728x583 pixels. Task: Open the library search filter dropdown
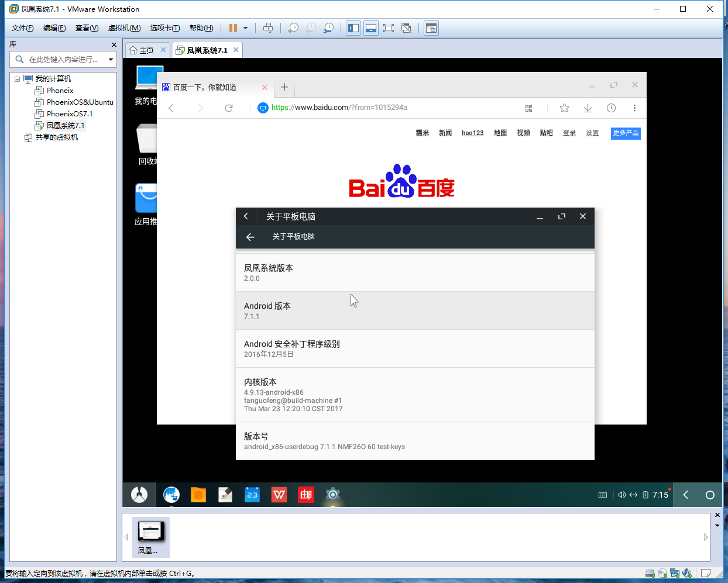pos(111,59)
